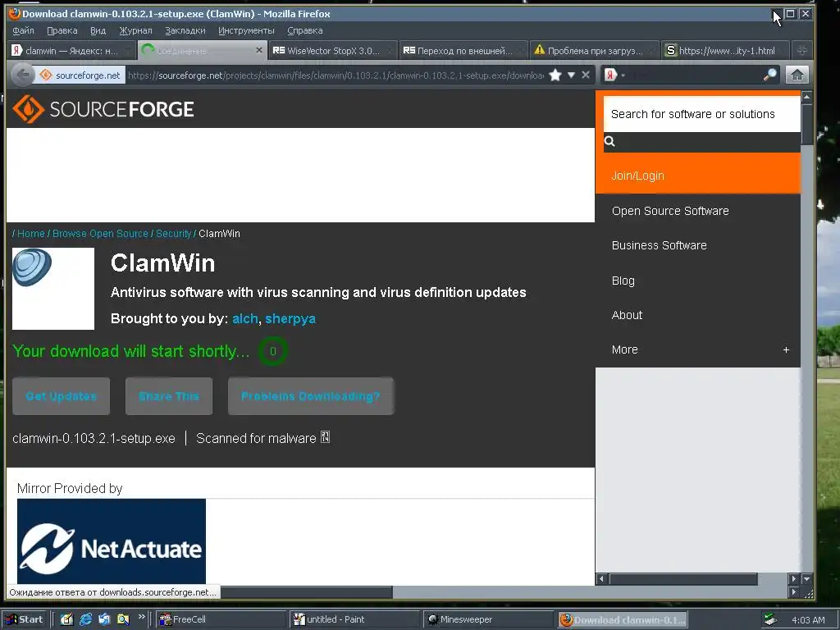Click the Problems Downloading? button
Image resolution: width=840 pixels, height=630 pixels.
[x=311, y=396]
